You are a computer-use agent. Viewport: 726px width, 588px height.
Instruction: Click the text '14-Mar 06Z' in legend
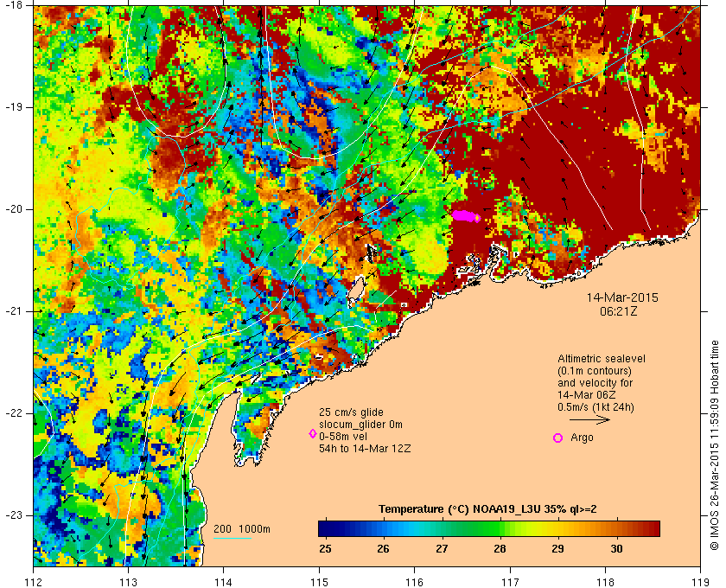click(587, 395)
